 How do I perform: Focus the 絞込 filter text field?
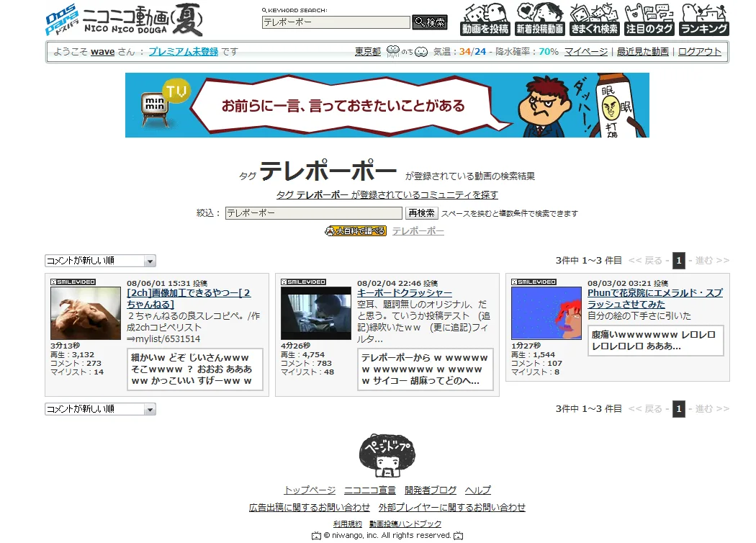click(x=313, y=213)
